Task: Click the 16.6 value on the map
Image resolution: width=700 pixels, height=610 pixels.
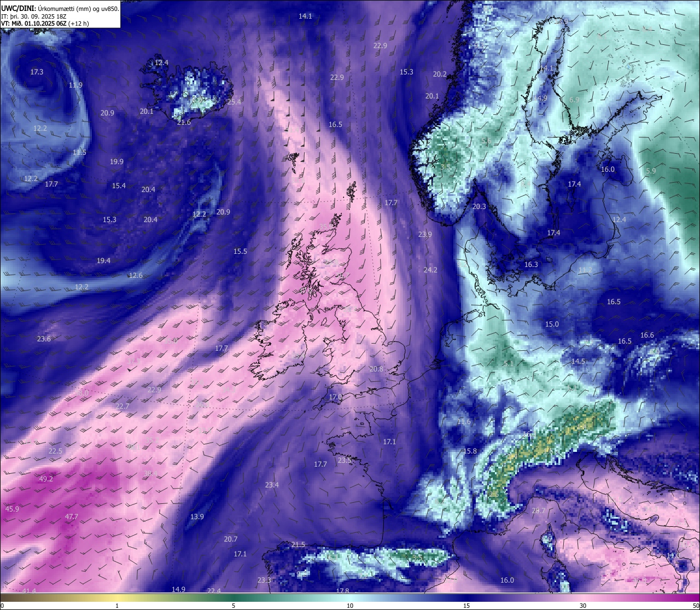Action: click(x=647, y=335)
